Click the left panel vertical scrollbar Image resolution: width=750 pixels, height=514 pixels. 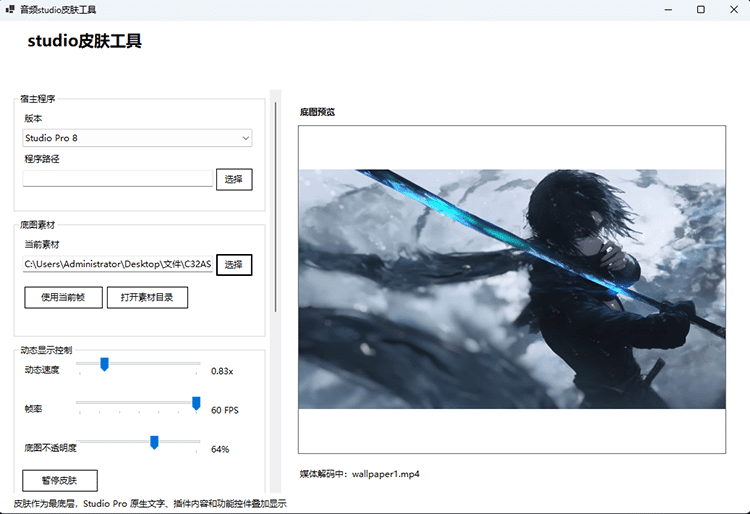click(276, 207)
